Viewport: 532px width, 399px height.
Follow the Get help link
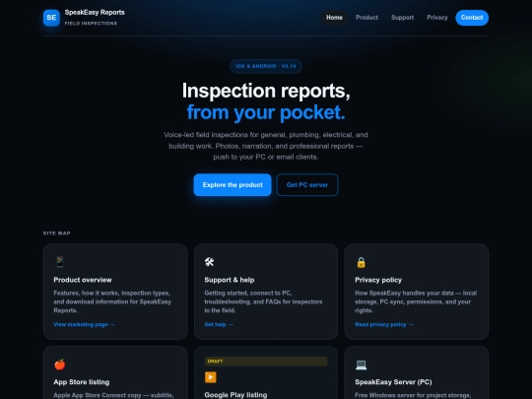point(219,324)
